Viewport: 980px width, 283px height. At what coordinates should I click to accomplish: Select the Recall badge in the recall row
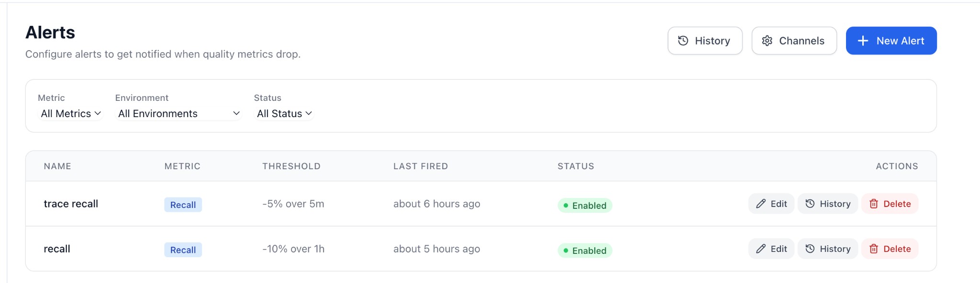pos(183,250)
